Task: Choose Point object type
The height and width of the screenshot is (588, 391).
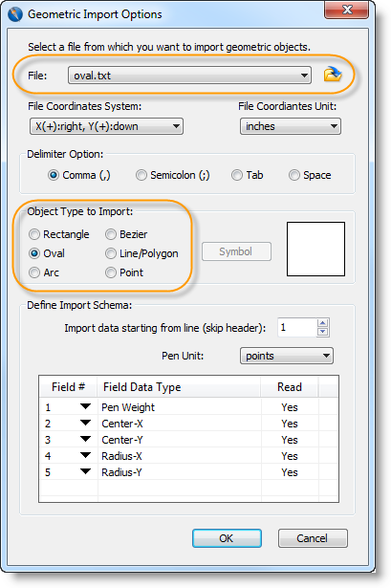Action: point(111,272)
